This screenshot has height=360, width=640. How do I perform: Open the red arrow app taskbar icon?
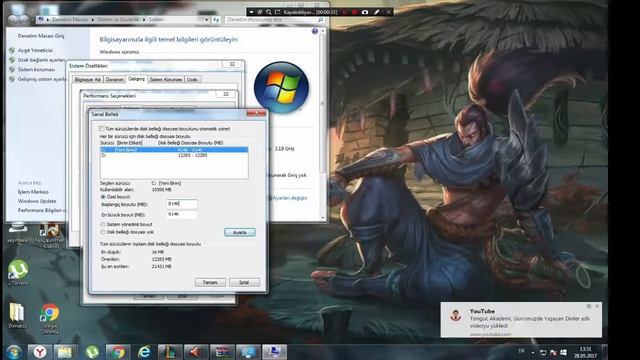coord(196,352)
